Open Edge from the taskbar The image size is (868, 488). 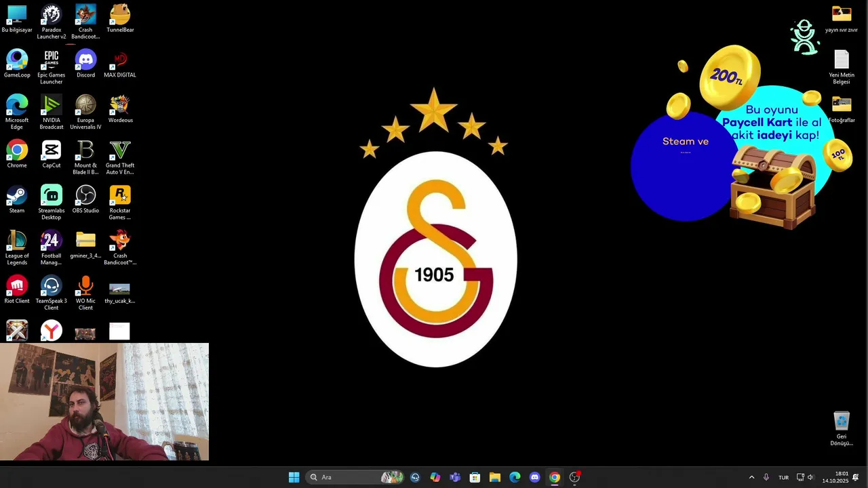point(515,477)
